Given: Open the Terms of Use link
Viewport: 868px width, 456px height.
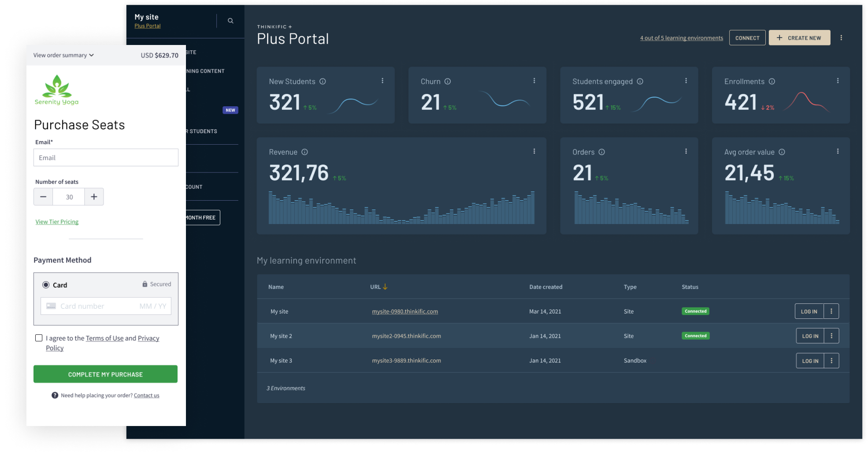Looking at the screenshot, I should 104,338.
